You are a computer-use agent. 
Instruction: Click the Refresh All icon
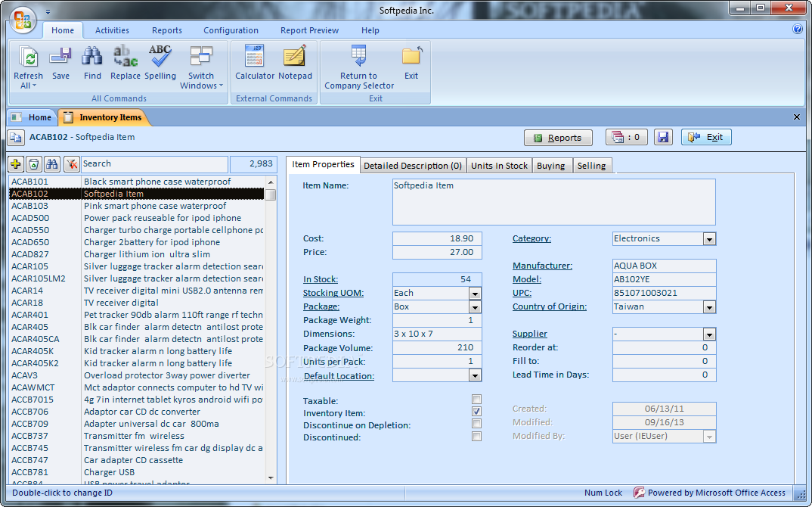tap(29, 57)
